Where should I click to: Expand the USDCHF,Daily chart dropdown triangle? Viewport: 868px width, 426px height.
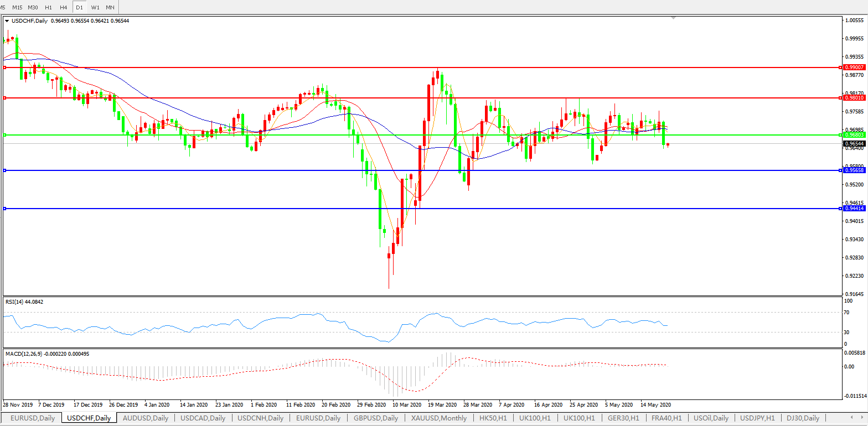tap(7, 21)
